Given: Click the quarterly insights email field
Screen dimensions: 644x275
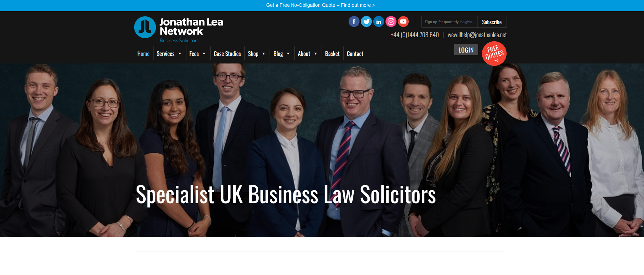Looking at the screenshot, I should click(449, 22).
